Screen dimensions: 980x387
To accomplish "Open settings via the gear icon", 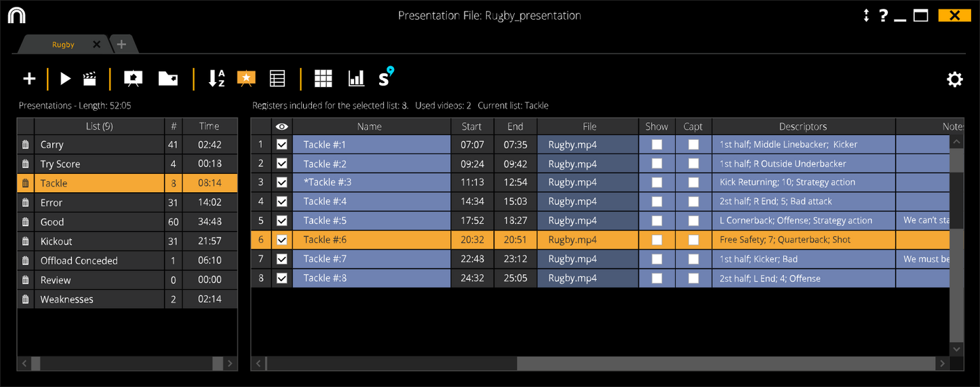I will pos(954,79).
